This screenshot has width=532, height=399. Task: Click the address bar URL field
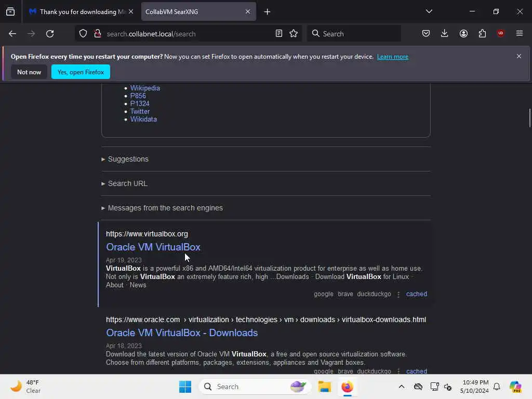pyautogui.click(x=188, y=34)
